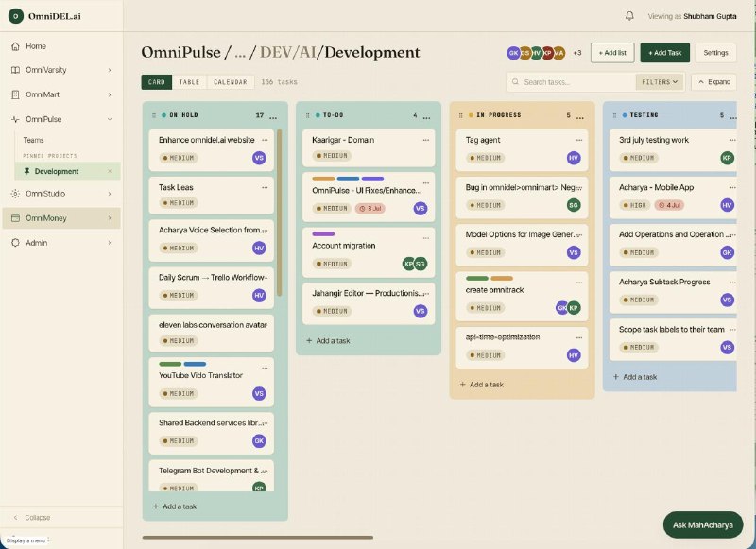The width and height of the screenshot is (756, 549).
Task: Add a task in the IN PROGRESS list
Action: (x=482, y=385)
